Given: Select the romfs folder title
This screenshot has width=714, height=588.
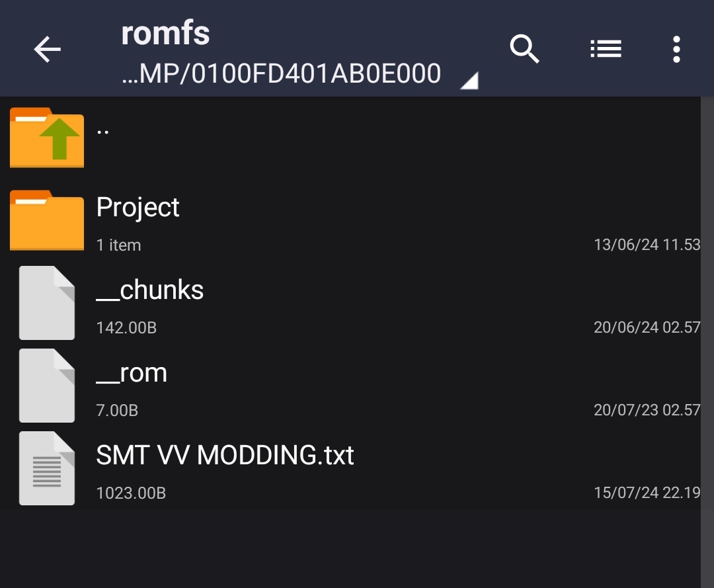Looking at the screenshot, I should point(165,33).
